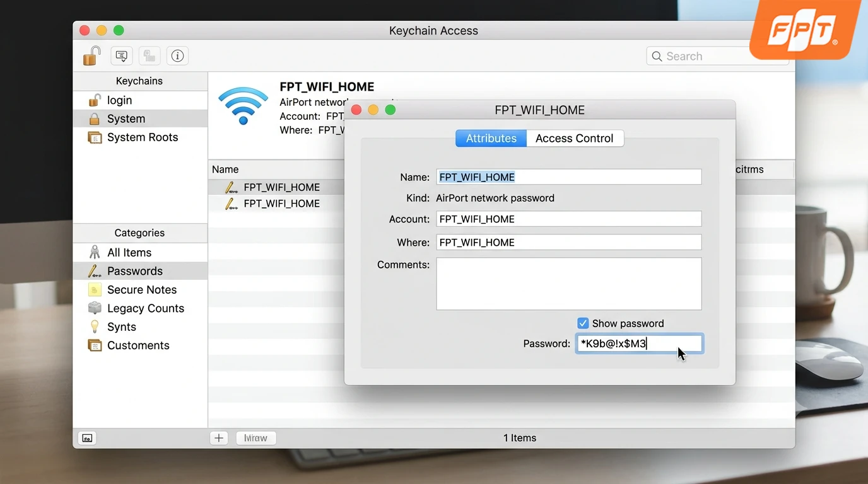Uncheck the Show password checkbox
This screenshot has width=868, height=484.
583,323
